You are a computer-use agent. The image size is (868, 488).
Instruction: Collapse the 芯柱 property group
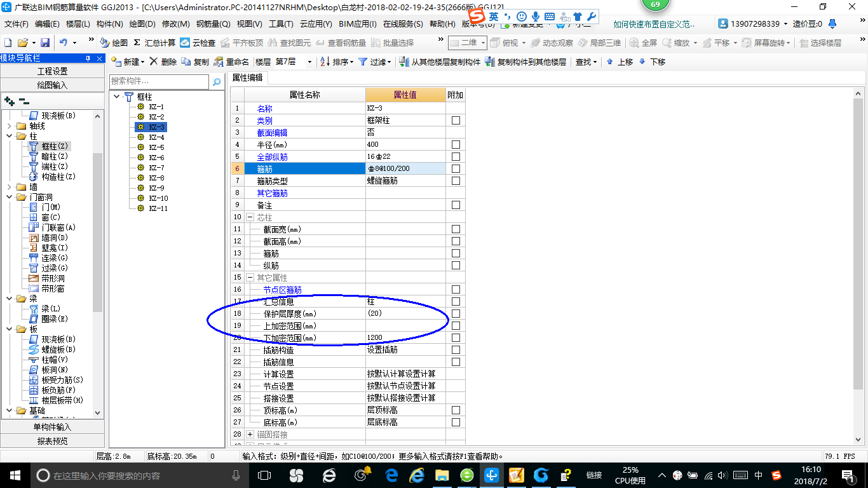250,217
